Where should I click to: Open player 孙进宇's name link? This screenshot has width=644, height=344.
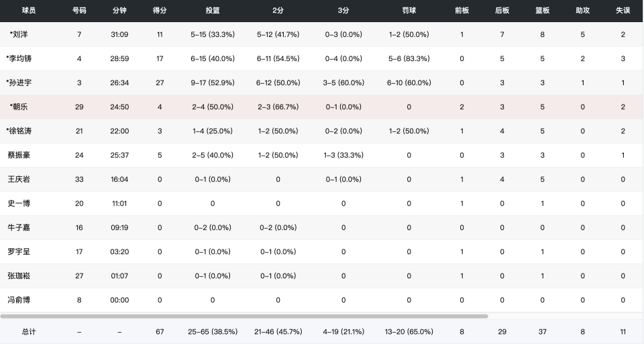coord(19,82)
